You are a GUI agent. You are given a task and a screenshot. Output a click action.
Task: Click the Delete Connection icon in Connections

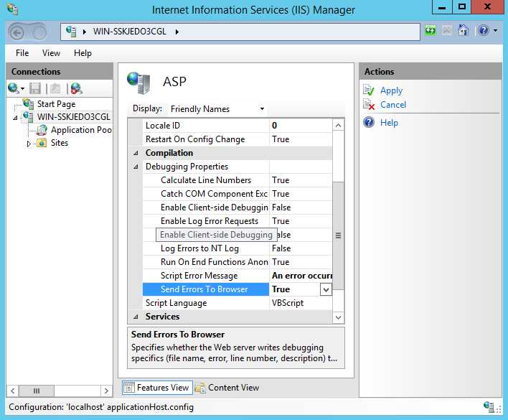pyautogui.click(x=77, y=88)
